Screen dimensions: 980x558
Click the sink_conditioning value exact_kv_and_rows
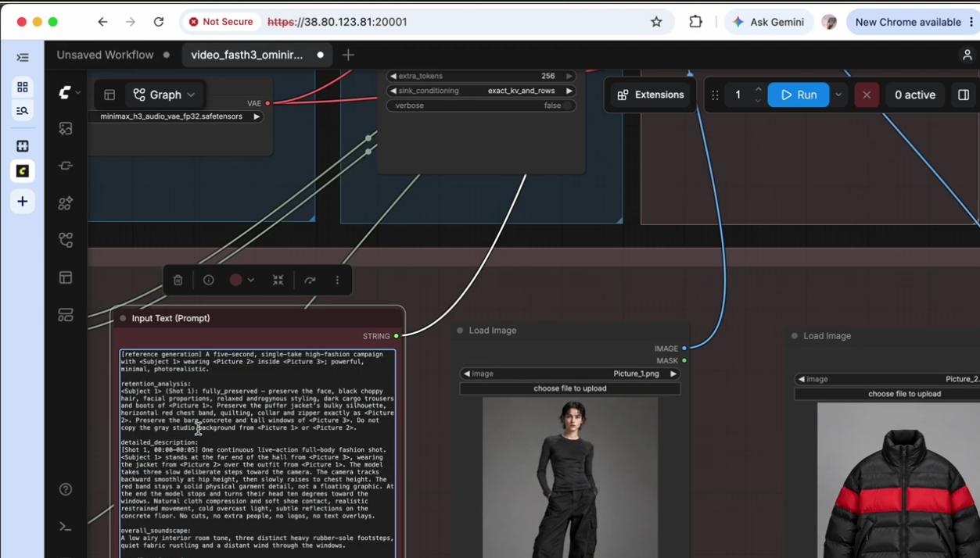click(x=522, y=91)
